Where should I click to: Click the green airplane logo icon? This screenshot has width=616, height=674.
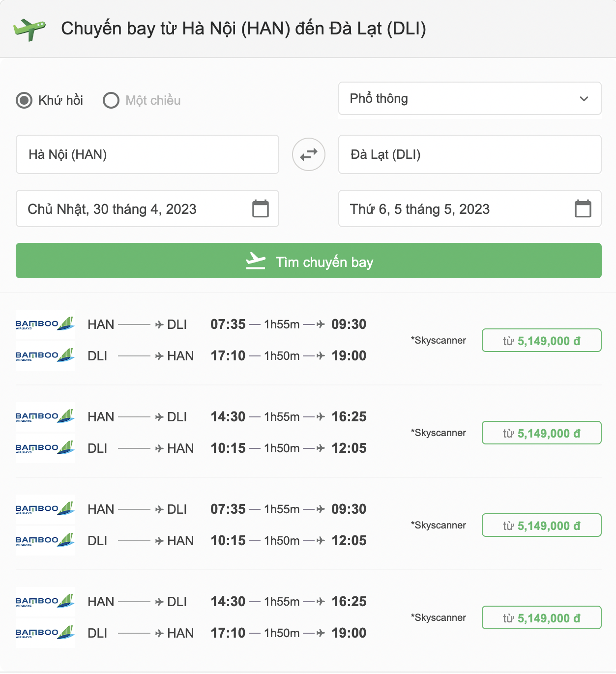coord(29,29)
